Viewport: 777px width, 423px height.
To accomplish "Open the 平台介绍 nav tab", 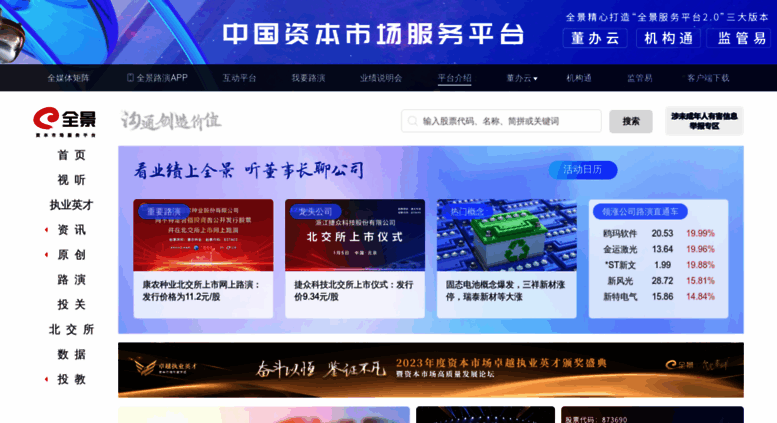I will (x=454, y=78).
